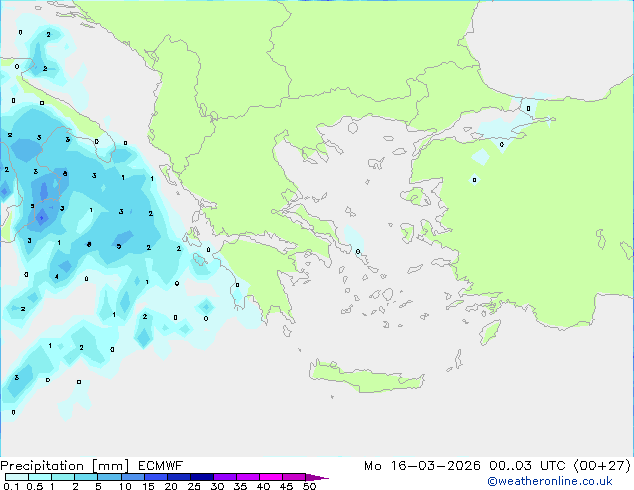Click the 30–35 mm violet legend swatch

[224, 477]
